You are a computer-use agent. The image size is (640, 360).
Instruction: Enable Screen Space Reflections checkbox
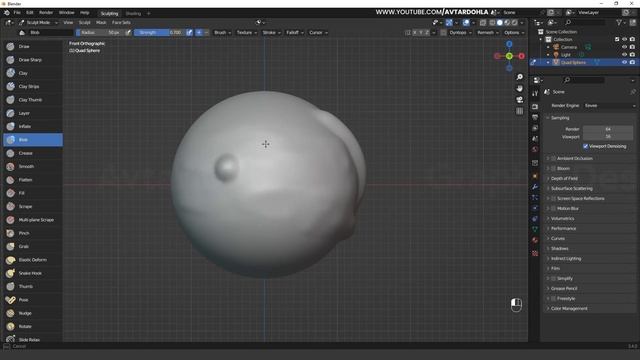tap(554, 198)
